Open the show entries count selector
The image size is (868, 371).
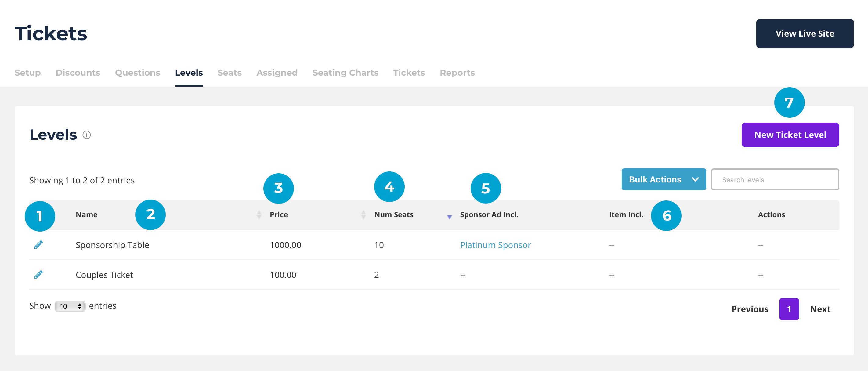(x=70, y=306)
